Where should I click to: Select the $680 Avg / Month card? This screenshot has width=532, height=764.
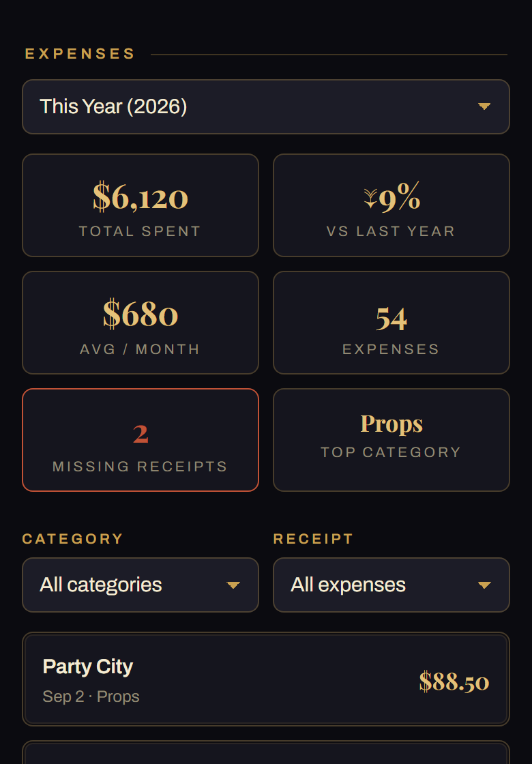pyautogui.click(x=141, y=323)
